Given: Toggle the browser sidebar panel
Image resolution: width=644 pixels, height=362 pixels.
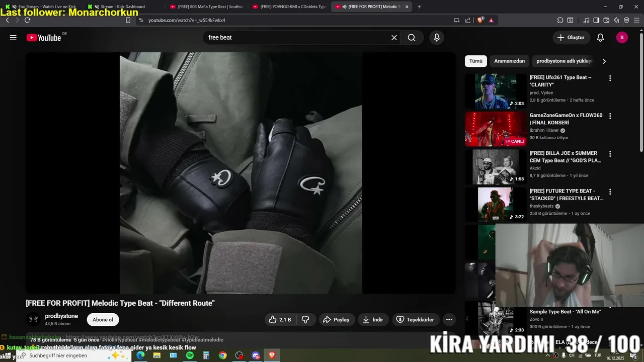Looking at the screenshot, I should click(x=596, y=20).
